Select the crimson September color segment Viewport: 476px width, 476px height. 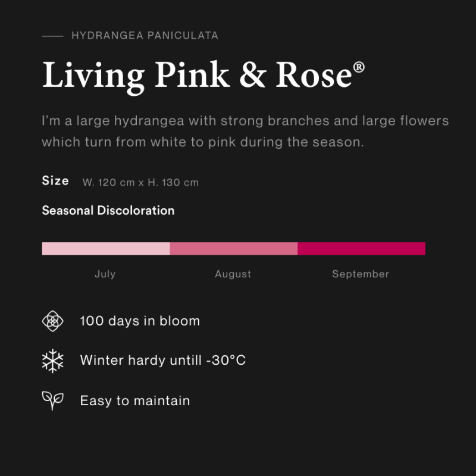361,249
